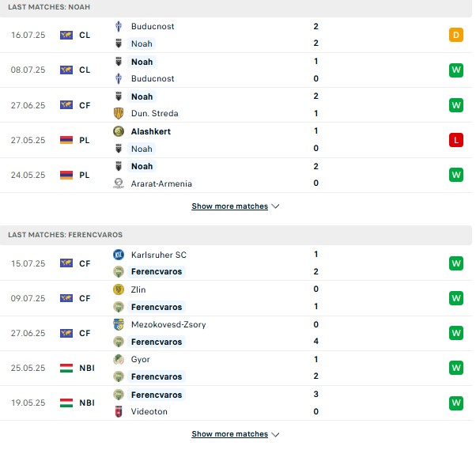This screenshot has height=450, width=476.
Task: Click the Armenian flag on the 27.05.25 match
Action: (66, 140)
